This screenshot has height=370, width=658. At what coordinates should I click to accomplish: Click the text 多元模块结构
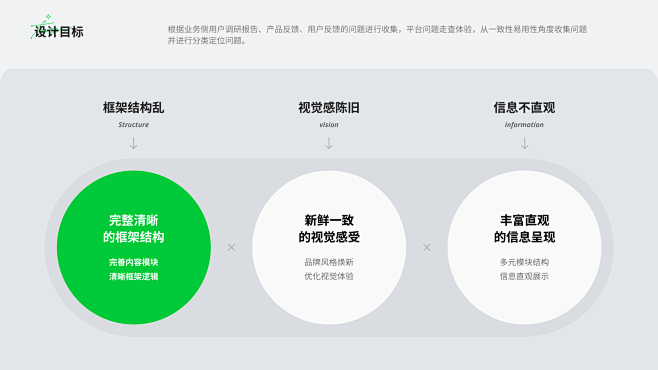524,262
